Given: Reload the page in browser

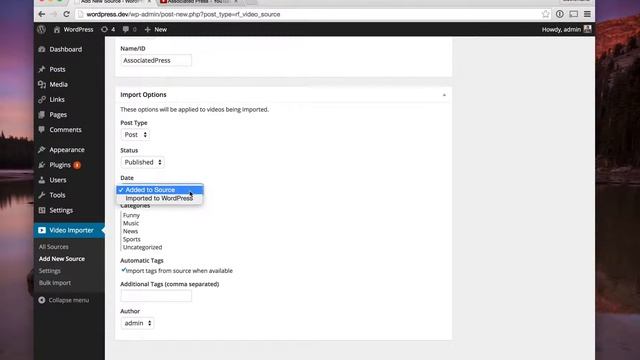Looking at the screenshot, I should click(x=66, y=14).
